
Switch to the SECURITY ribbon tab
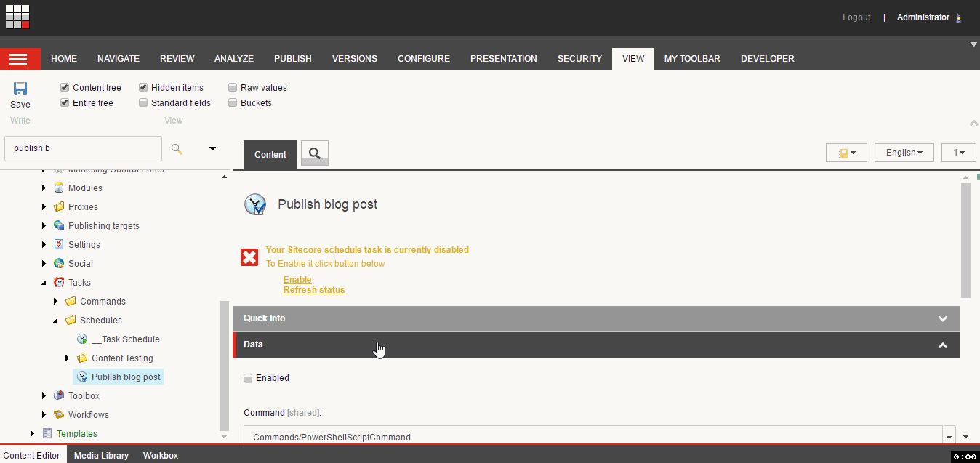coord(579,59)
